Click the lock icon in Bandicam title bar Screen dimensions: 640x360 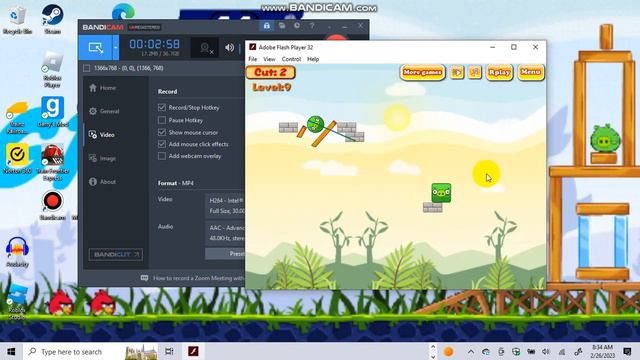click(267, 26)
